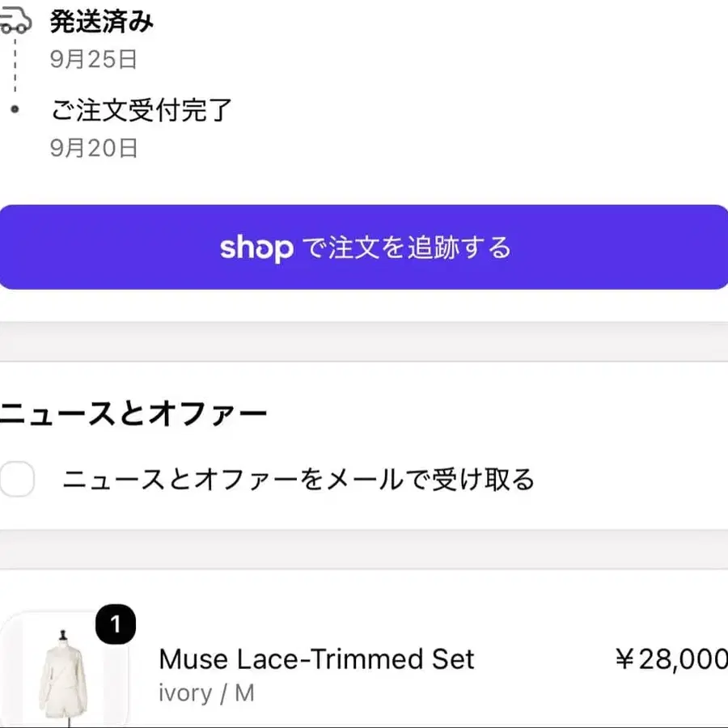Click the ivory / M variant label
This screenshot has width=728, height=728.
coord(206,693)
